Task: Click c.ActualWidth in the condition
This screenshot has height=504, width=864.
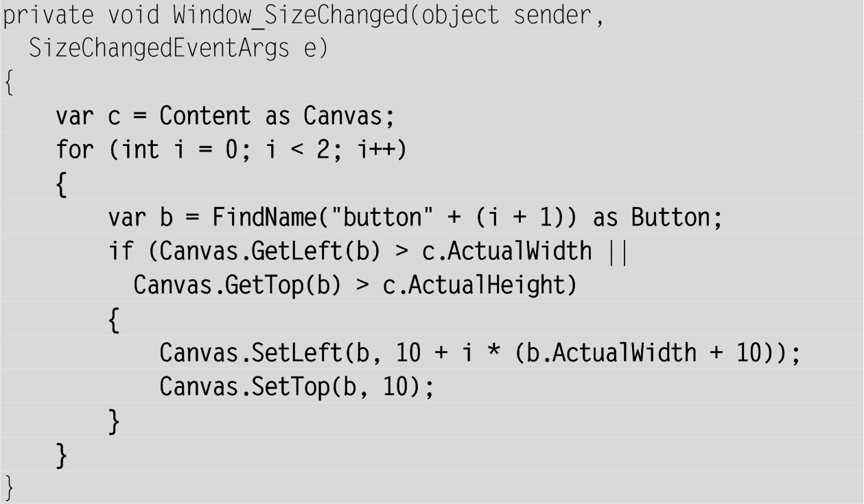Action: (507, 251)
